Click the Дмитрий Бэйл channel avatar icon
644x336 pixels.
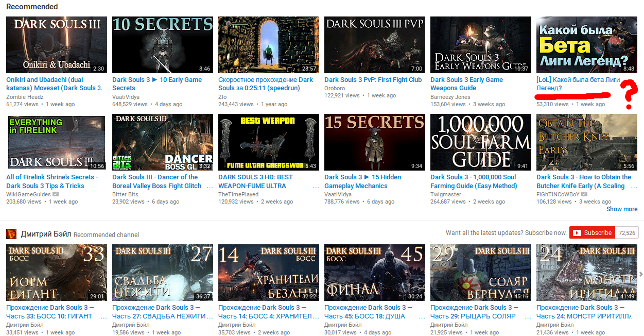point(11,234)
